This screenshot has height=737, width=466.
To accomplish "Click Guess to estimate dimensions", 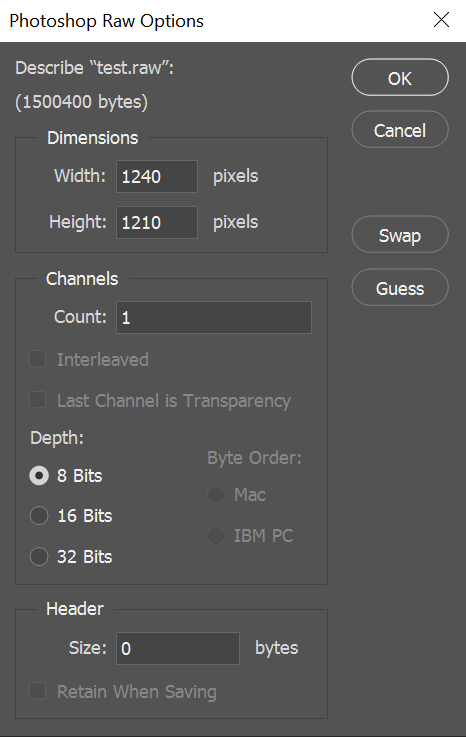I will coord(400,288).
